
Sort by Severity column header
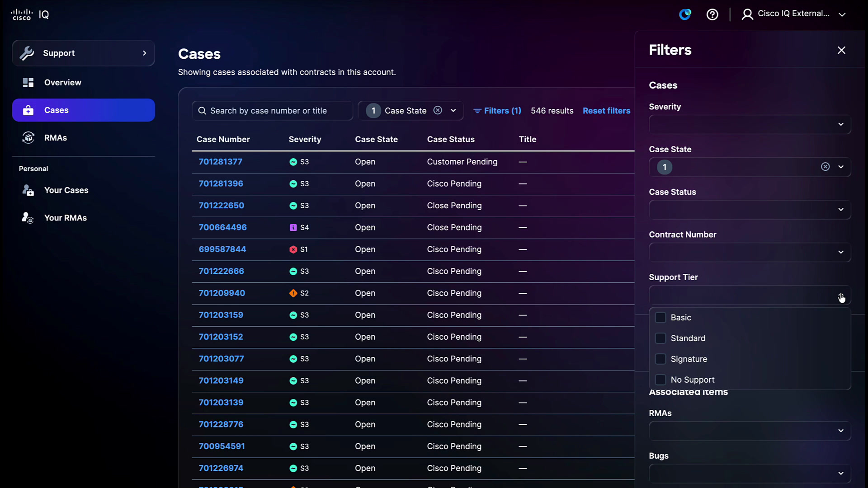305,139
